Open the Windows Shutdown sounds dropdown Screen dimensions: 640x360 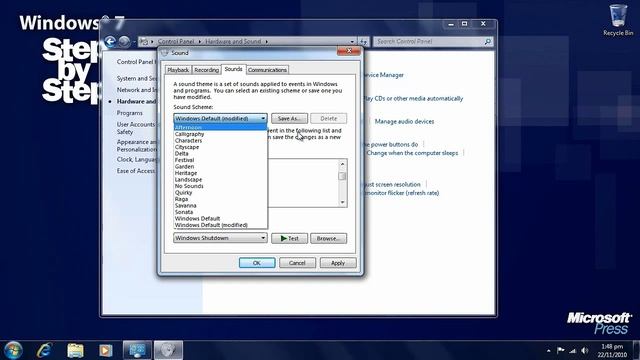tap(220, 238)
